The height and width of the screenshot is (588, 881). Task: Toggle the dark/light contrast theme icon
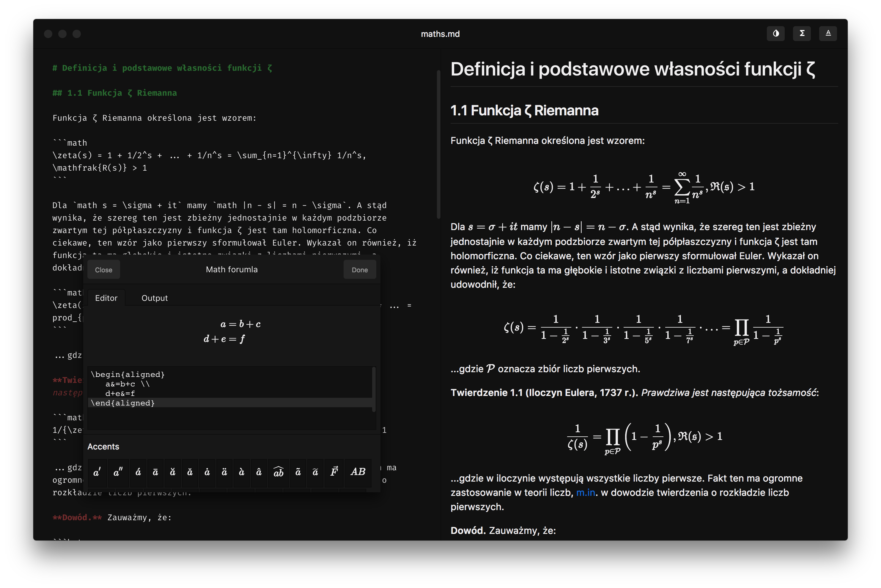(x=776, y=33)
